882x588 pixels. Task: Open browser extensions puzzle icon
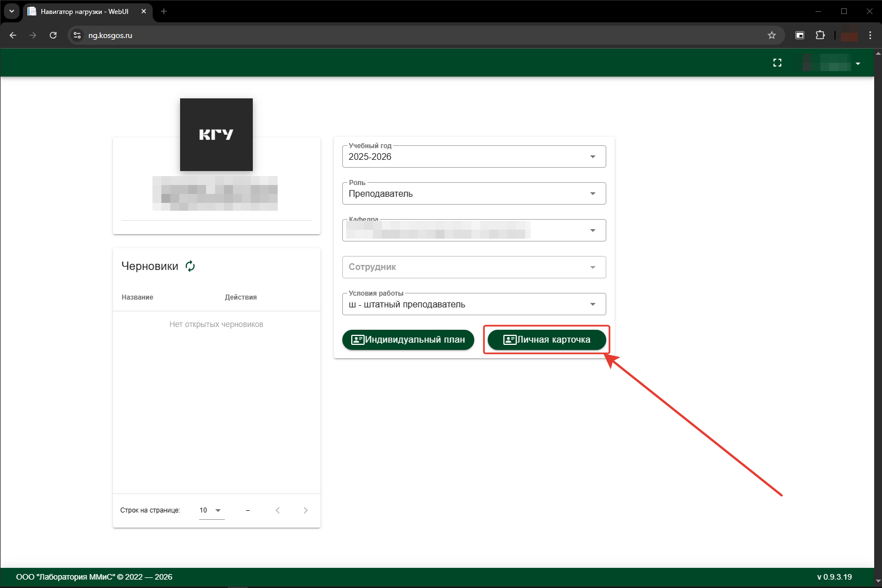pyautogui.click(x=820, y=35)
